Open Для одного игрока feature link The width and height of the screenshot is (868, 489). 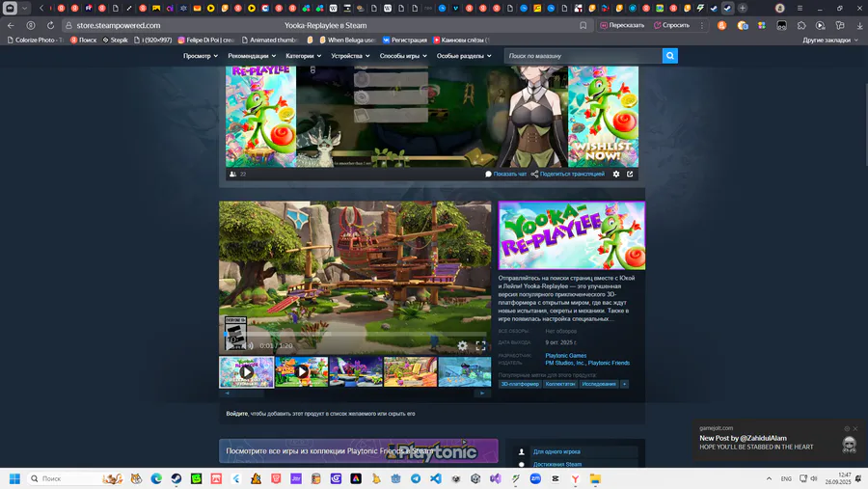556,452
